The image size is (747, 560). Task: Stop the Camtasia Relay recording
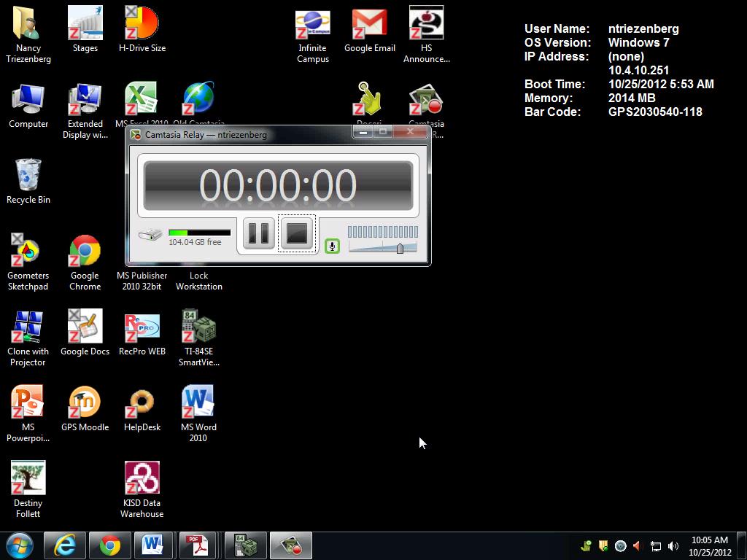(297, 233)
